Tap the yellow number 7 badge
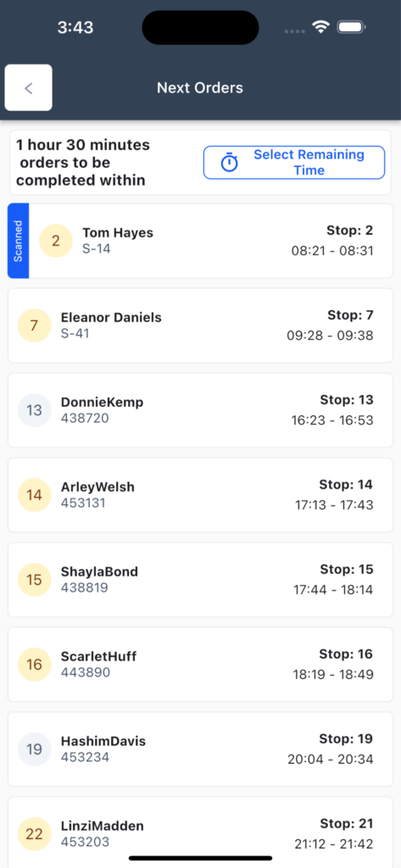Image resolution: width=401 pixels, height=868 pixels. click(35, 325)
